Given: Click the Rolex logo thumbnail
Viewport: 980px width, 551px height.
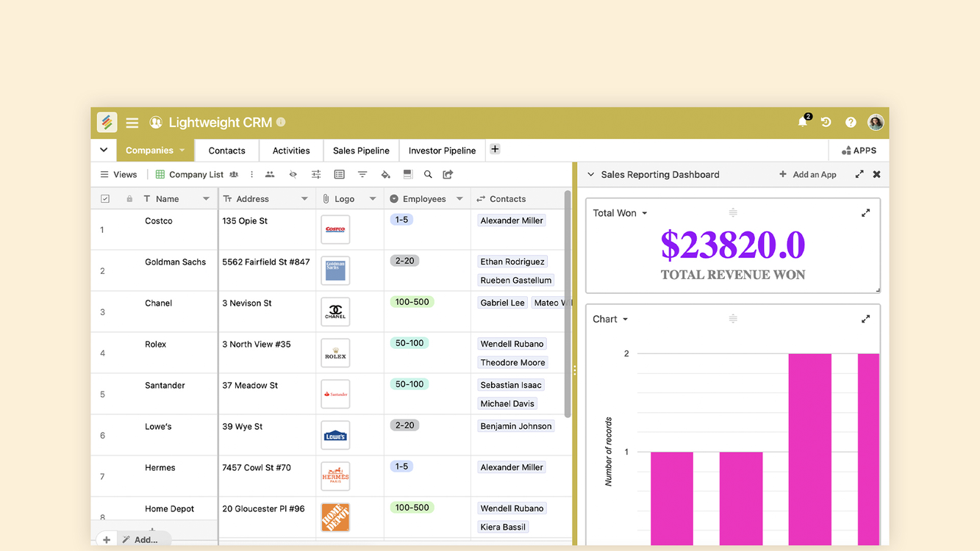Looking at the screenshot, I should coord(335,353).
